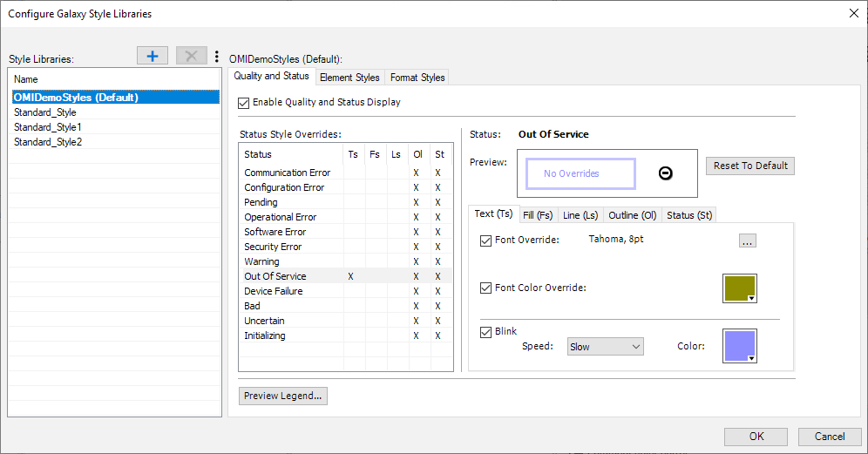868x454 pixels.
Task: Go to the Outline (Ol) tab
Action: [x=633, y=215]
